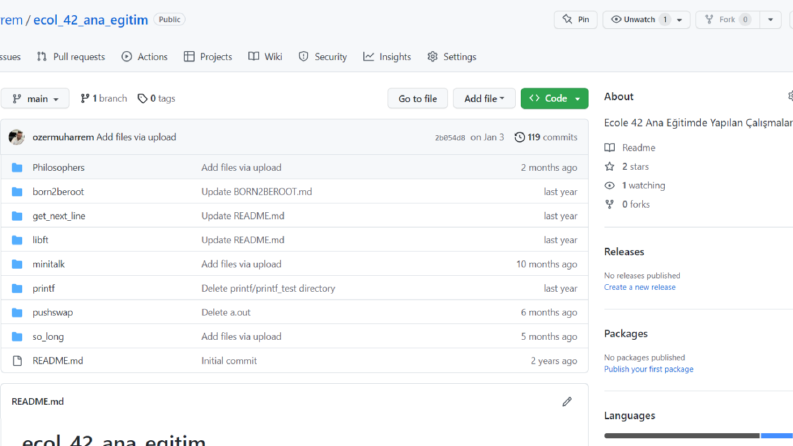Click the 0 tags link
Screen dimensions: 793x446
click(156, 99)
